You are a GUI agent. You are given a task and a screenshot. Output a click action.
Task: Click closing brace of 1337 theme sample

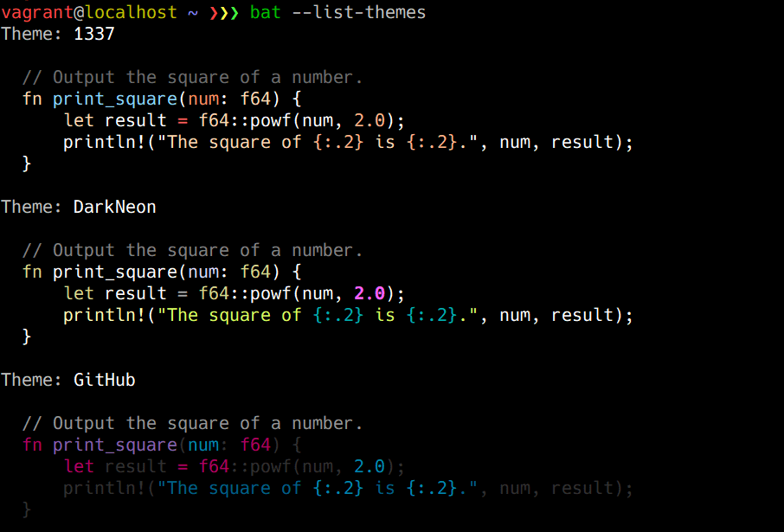pyautogui.click(x=27, y=164)
